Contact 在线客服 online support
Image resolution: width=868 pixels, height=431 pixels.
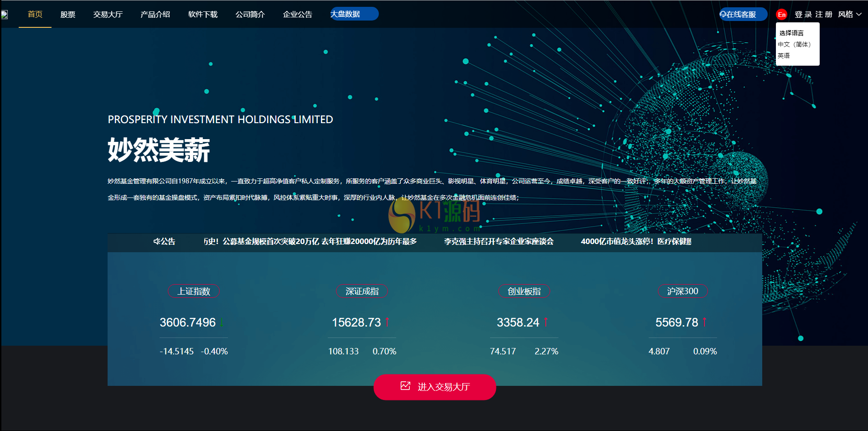tap(743, 15)
